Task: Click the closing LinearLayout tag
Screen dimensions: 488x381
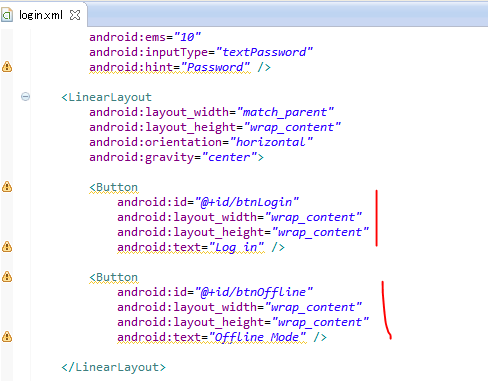Action: pos(114,367)
